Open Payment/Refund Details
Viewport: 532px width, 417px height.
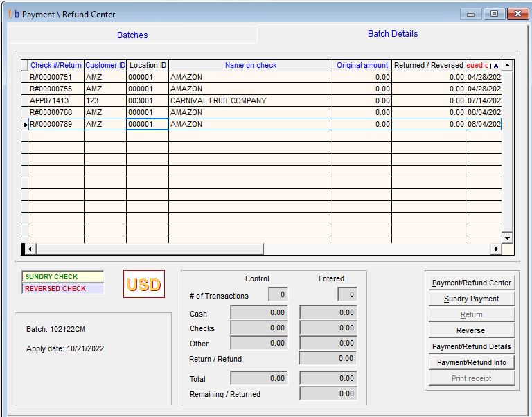pos(471,346)
